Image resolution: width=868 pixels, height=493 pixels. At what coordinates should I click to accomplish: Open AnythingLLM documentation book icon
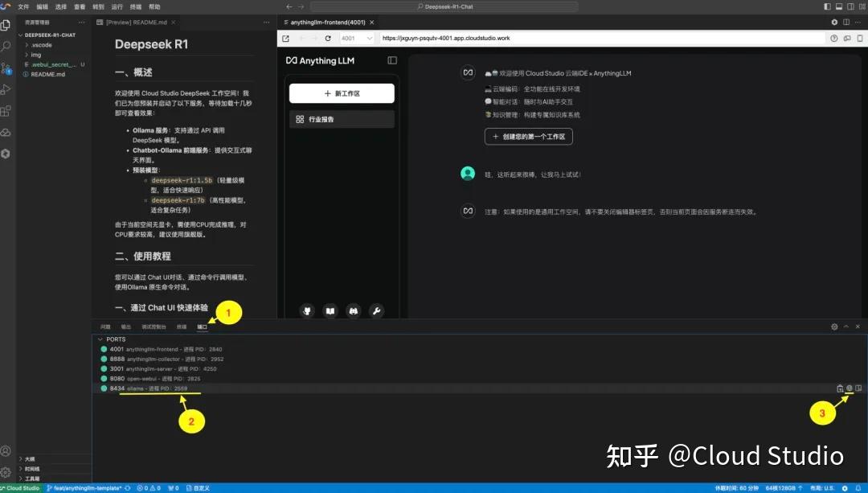pyautogui.click(x=330, y=310)
